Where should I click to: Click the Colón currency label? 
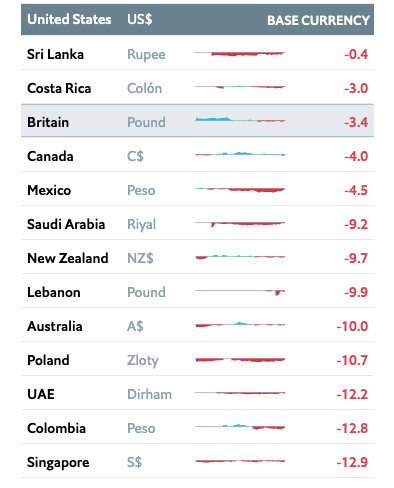click(144, 88)
